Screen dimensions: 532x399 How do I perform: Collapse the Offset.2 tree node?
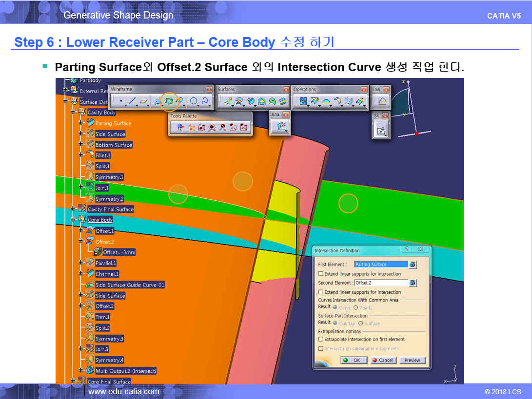tap(81, 241)
